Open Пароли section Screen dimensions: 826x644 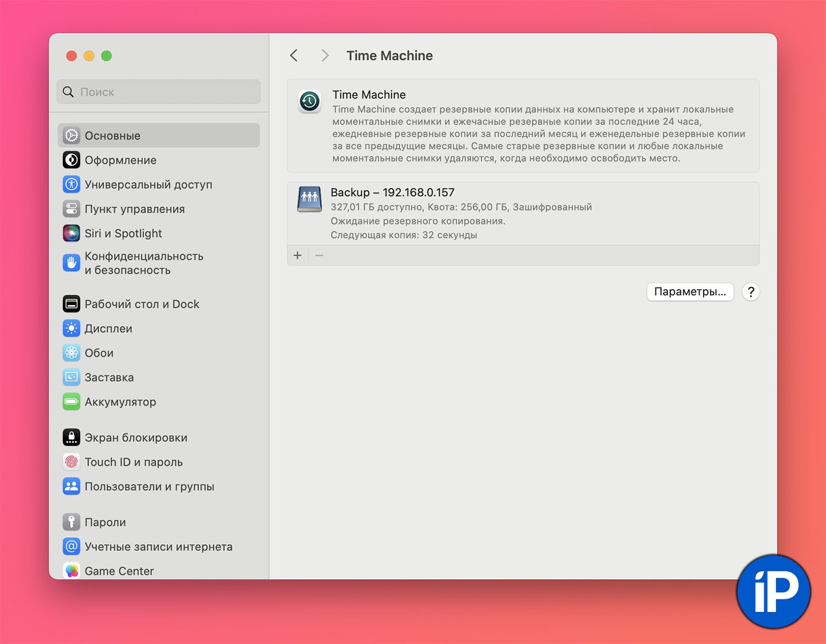click(159, 522)
